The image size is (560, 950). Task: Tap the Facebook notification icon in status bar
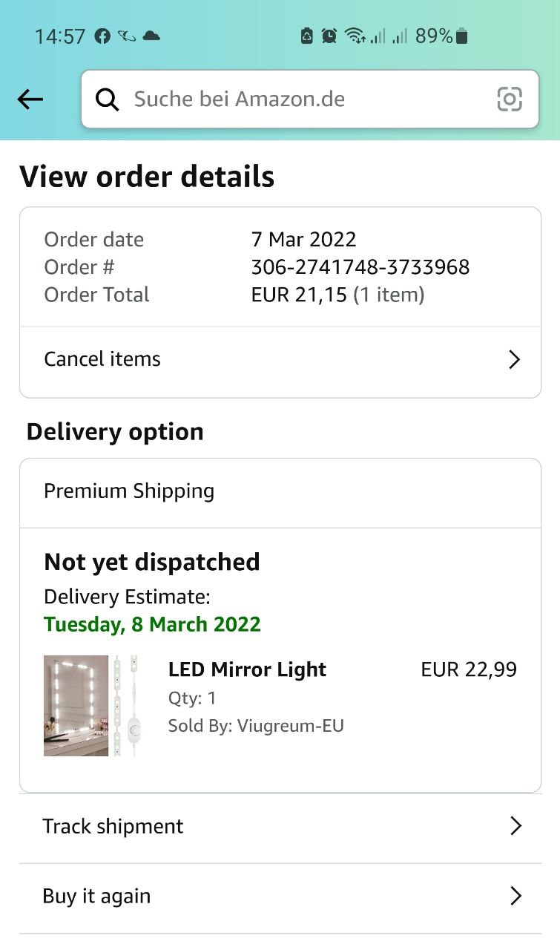point(102,36)
